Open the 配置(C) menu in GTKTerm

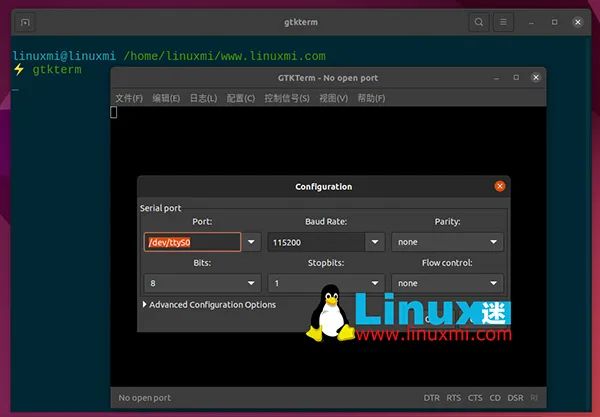240,98
